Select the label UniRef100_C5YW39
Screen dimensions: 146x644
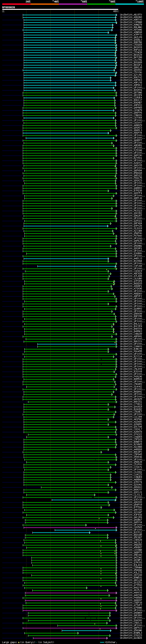(x=131, y=52)
